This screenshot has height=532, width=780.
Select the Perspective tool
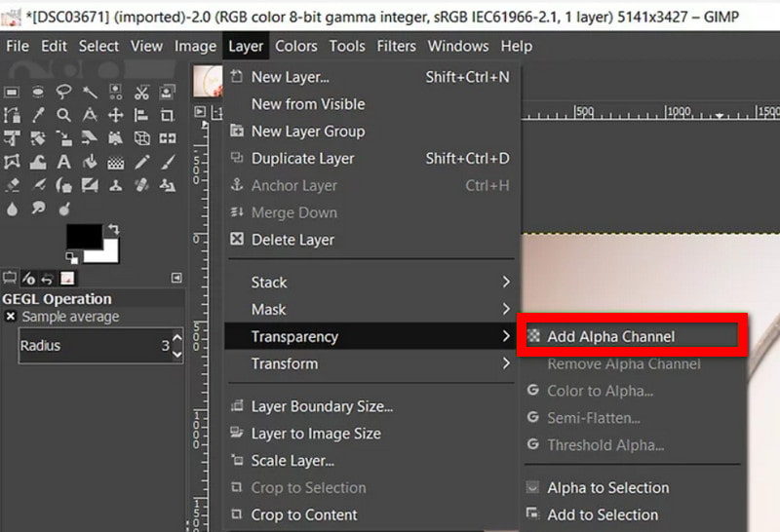(x=115, y=138)
